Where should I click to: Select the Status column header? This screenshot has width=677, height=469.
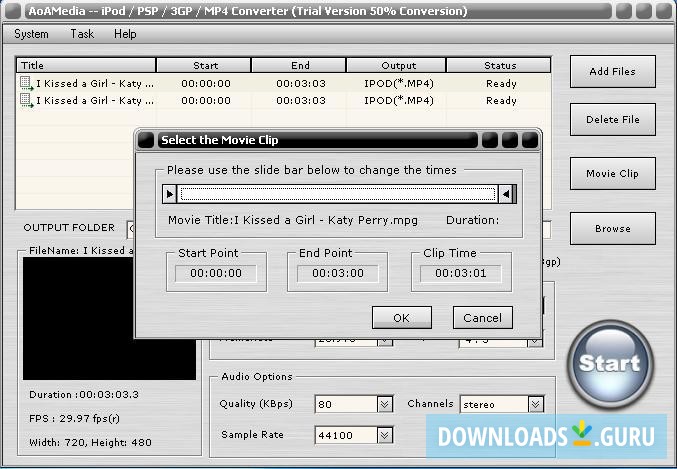coord(499,65)
